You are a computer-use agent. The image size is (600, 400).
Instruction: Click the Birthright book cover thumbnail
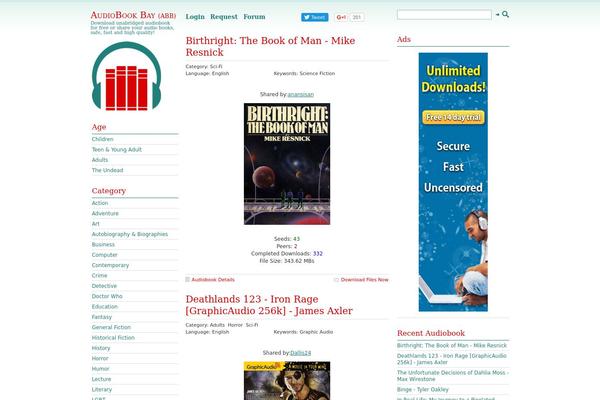287,164
